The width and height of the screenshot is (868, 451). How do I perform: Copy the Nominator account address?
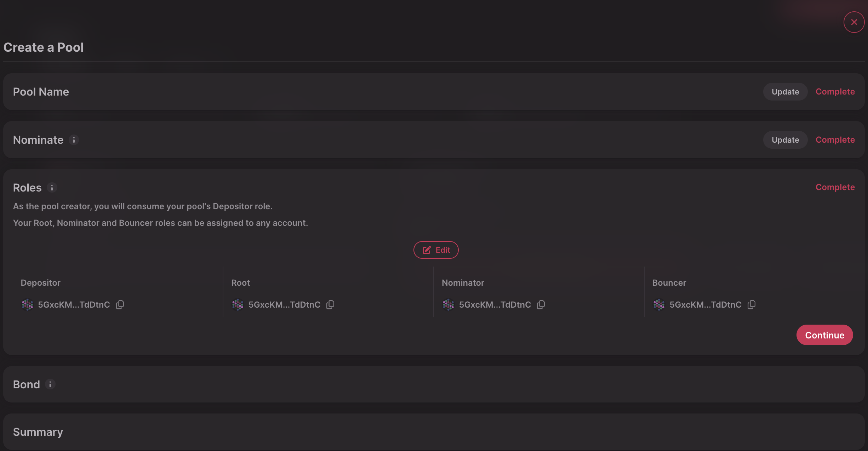541,304
